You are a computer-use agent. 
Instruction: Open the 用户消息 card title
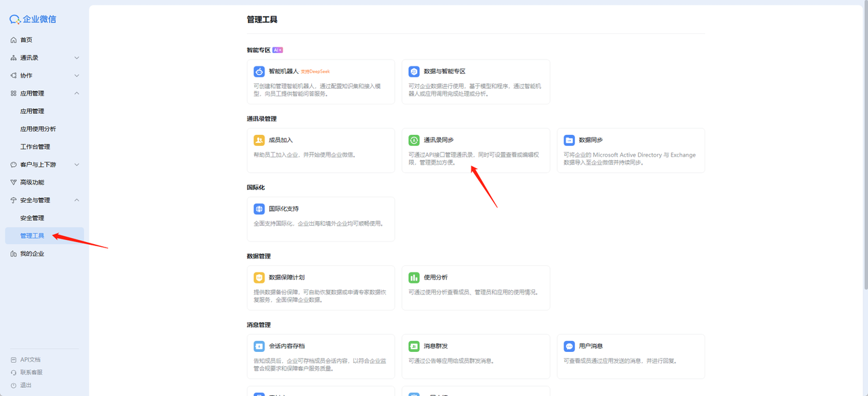(x=591, y=346)
